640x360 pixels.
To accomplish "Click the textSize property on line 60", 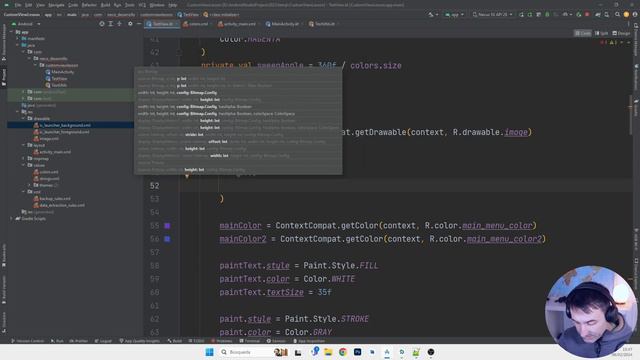I will click(285, 292).
